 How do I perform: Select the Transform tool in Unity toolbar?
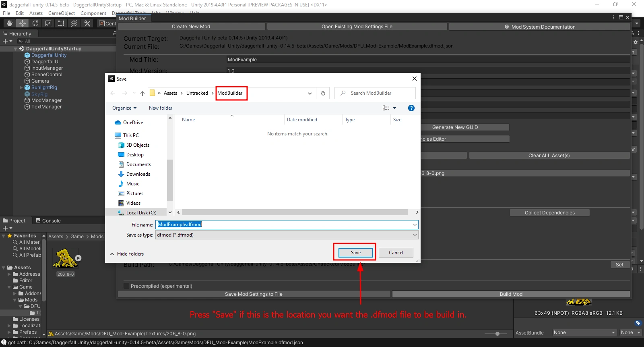point(74,23)
